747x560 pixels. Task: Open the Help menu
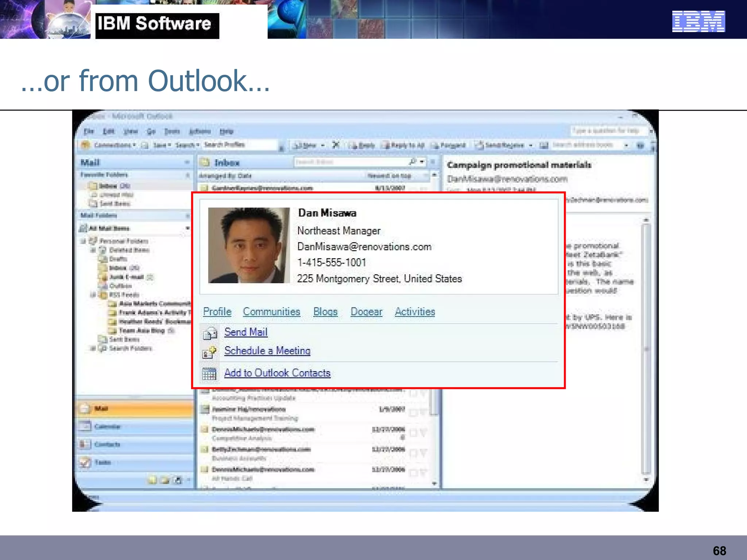pos(226,131)
